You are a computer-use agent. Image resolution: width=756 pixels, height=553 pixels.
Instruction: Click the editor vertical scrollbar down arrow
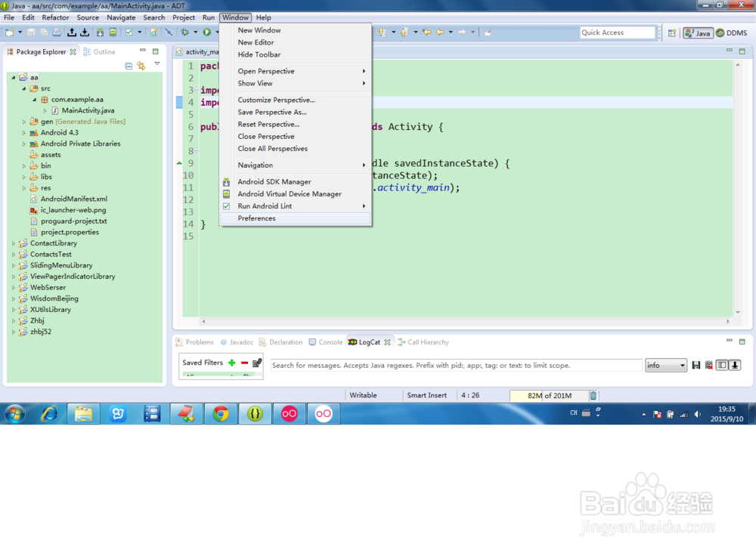738,313
